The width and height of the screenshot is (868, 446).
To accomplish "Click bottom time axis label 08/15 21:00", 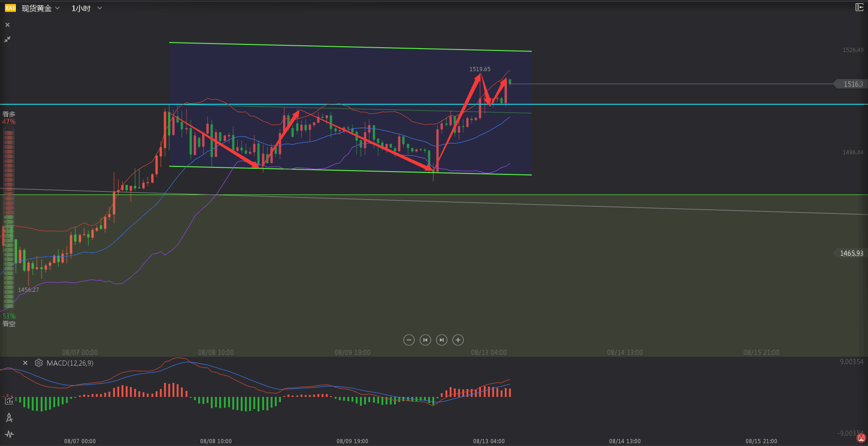I will click(x=761, y=441).
